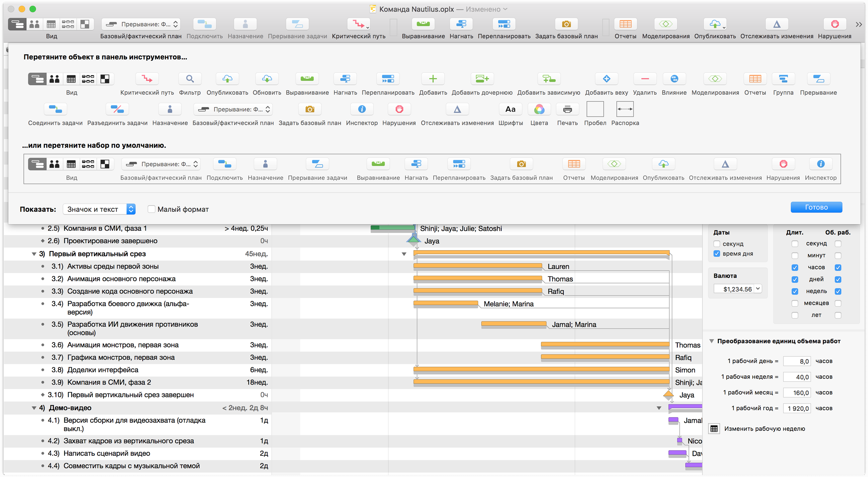This screenshot has width=868, height=477.
Task: Click the Обновить cloud download icon
Action: 267,79
